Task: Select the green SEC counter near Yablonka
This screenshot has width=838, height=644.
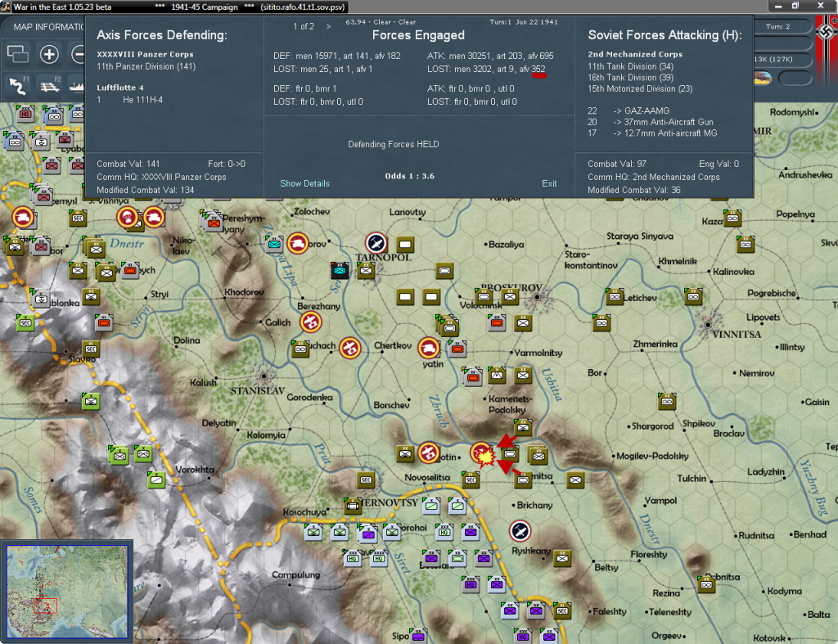Action: pos(25,322)
